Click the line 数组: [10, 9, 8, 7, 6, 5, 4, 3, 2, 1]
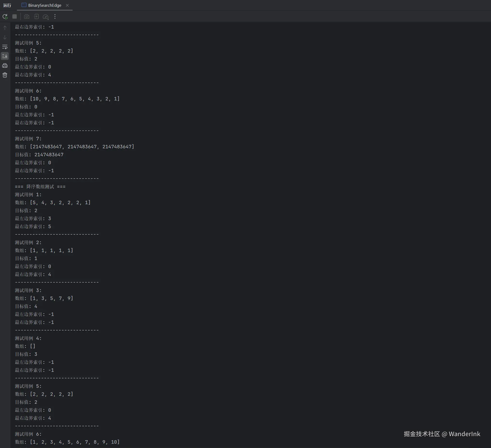Screen dimensions: 491x448 67,98
